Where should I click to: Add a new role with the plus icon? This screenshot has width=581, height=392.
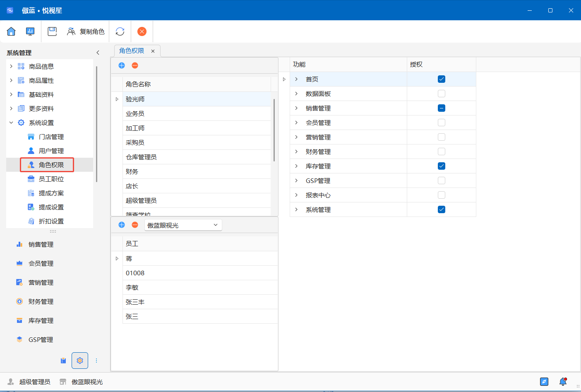coord(122,65)
